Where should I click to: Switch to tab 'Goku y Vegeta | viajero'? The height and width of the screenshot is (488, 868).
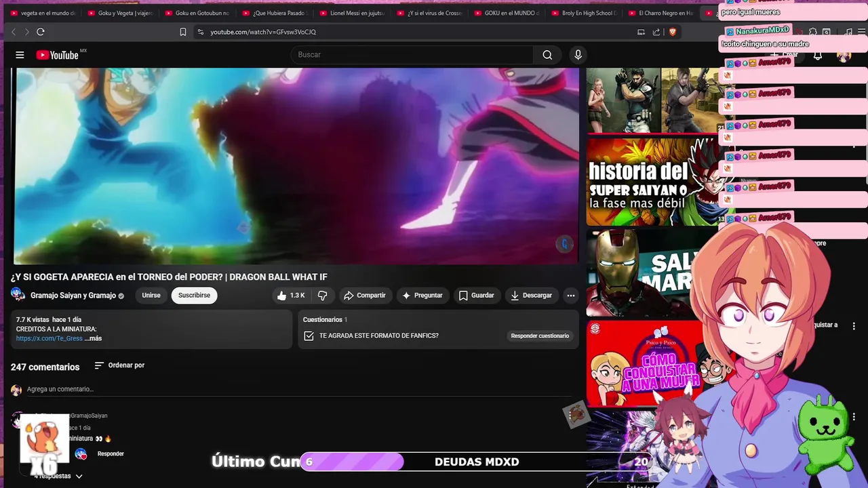pos(119,13)
